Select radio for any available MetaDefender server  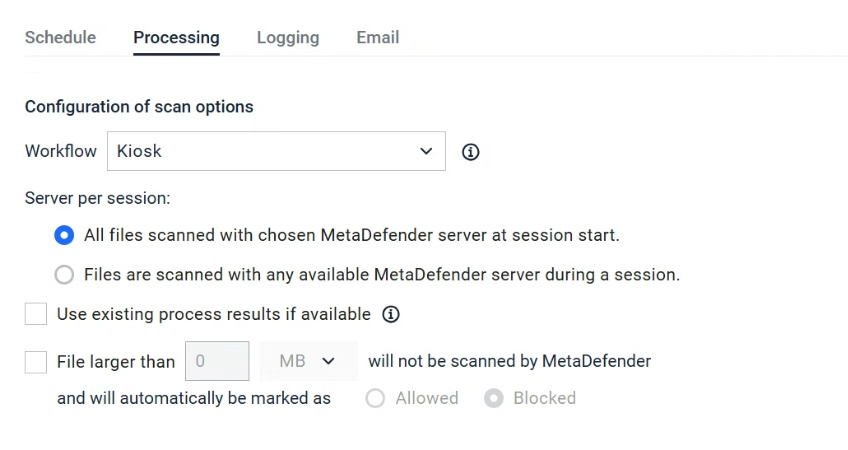(x=64, y=275)
